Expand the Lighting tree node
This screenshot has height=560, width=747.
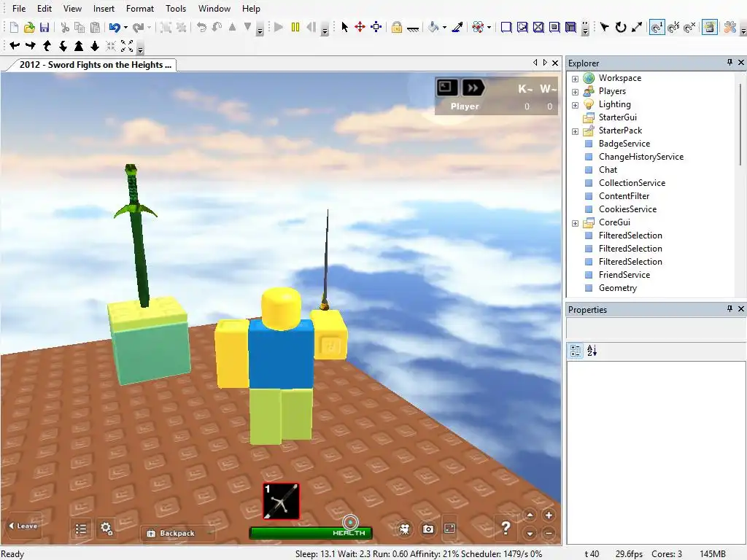(575, 105)
